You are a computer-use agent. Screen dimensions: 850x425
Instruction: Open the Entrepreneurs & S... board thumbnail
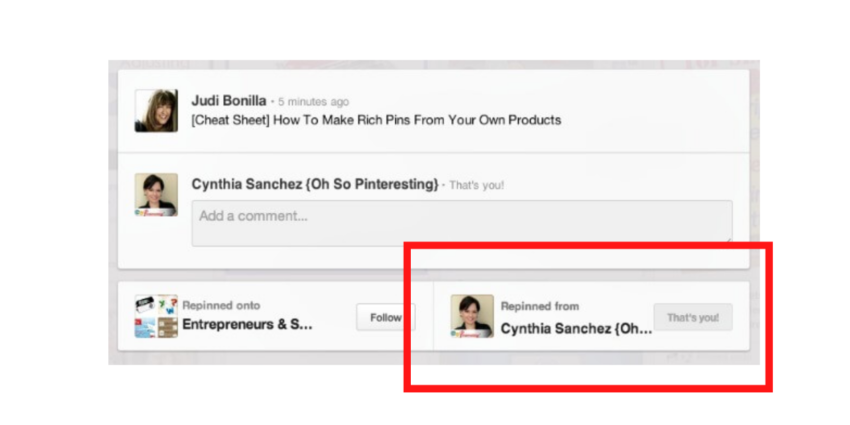[156, 316]
